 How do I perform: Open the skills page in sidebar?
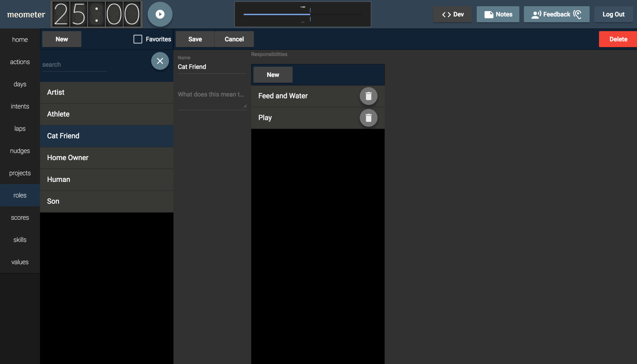20,240
